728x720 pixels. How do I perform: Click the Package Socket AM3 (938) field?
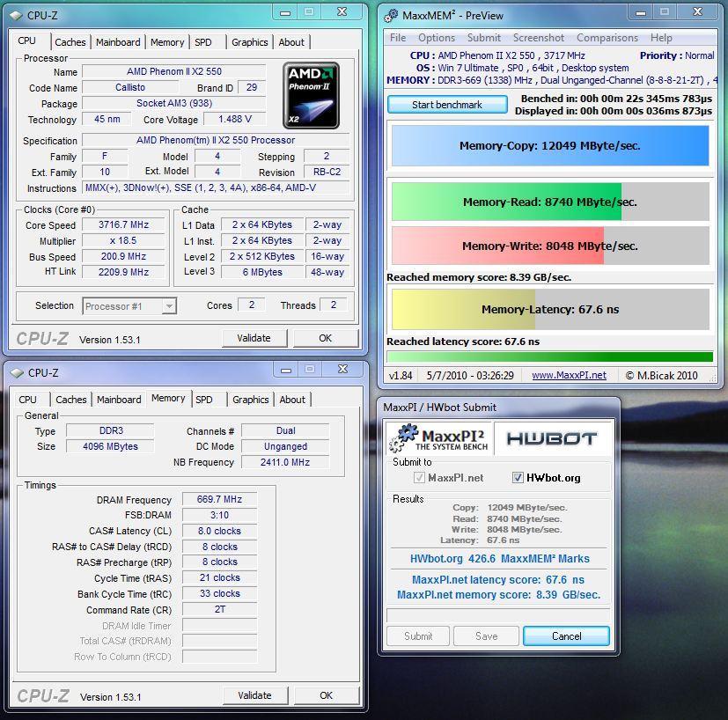pos(174,103)
